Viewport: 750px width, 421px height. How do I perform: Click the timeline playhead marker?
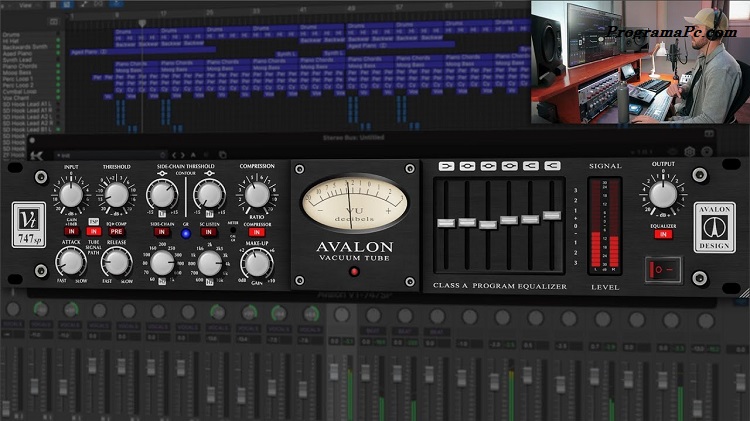pos(142,23)
